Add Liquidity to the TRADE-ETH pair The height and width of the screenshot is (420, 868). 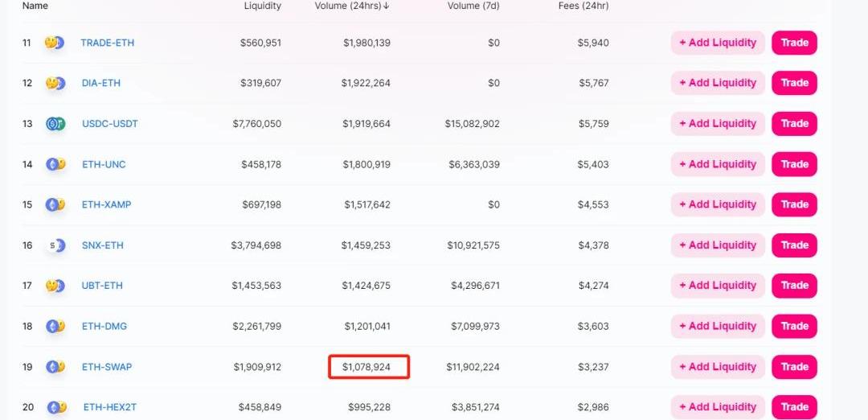tap(718, 43)
